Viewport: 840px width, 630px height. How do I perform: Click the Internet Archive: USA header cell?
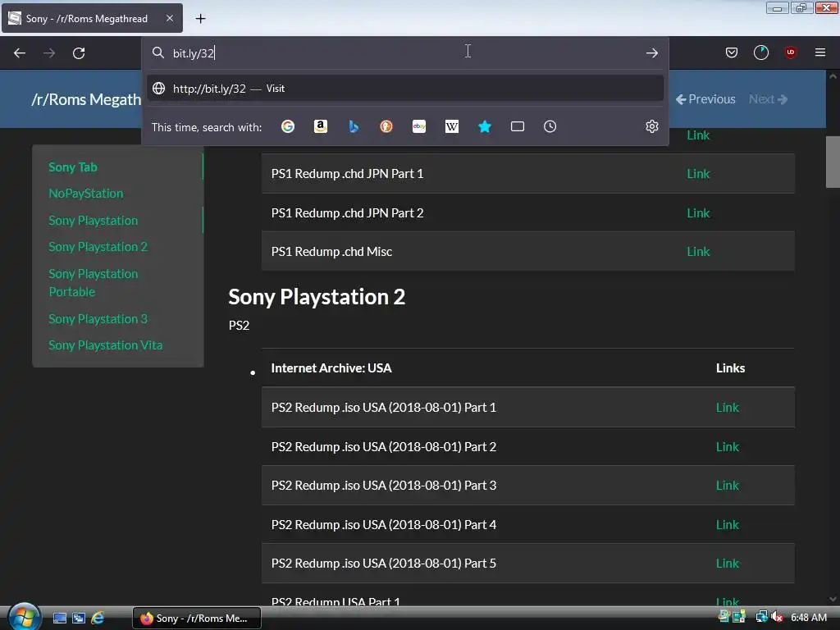331,368
